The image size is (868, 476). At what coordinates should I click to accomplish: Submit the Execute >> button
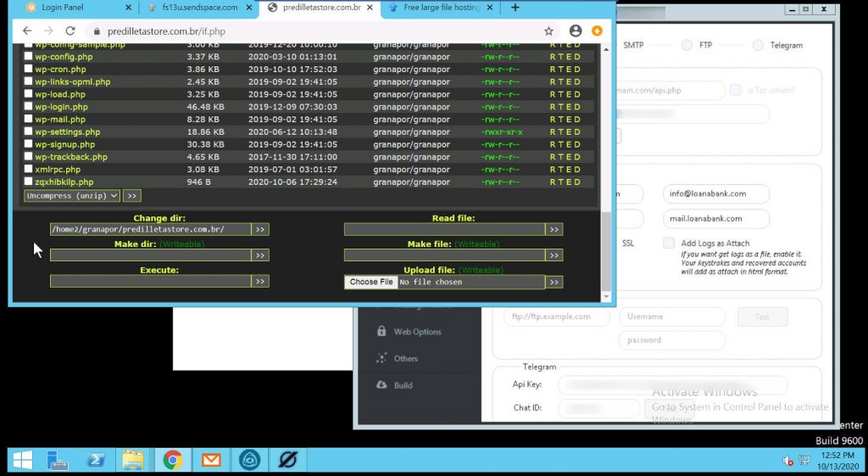260,282
